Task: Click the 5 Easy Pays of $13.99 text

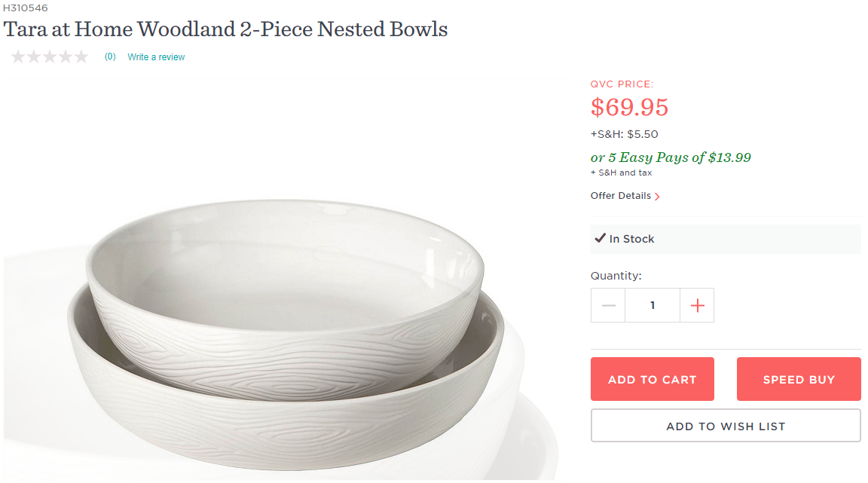Action: pos(671,157)
